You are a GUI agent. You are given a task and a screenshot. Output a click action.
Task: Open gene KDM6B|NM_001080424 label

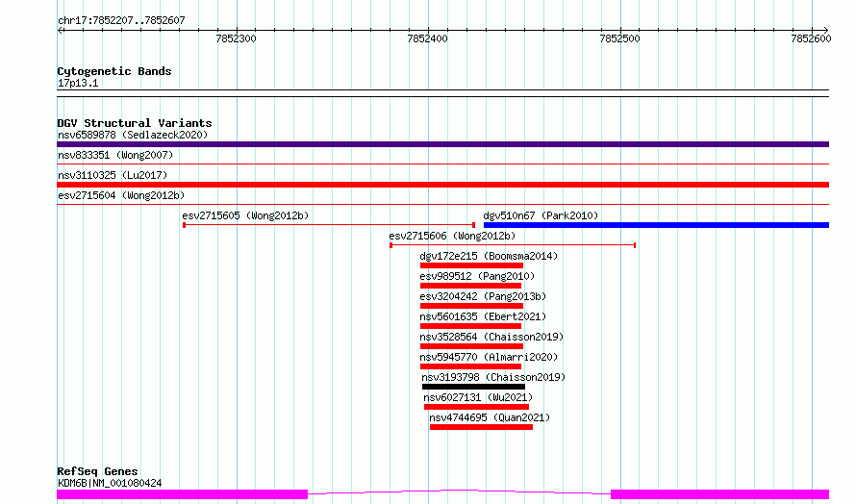pos(110,483)
